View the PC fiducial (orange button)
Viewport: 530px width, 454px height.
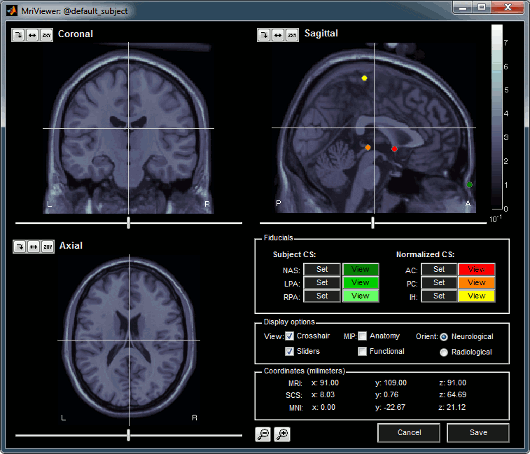click(x=477, y=283)
